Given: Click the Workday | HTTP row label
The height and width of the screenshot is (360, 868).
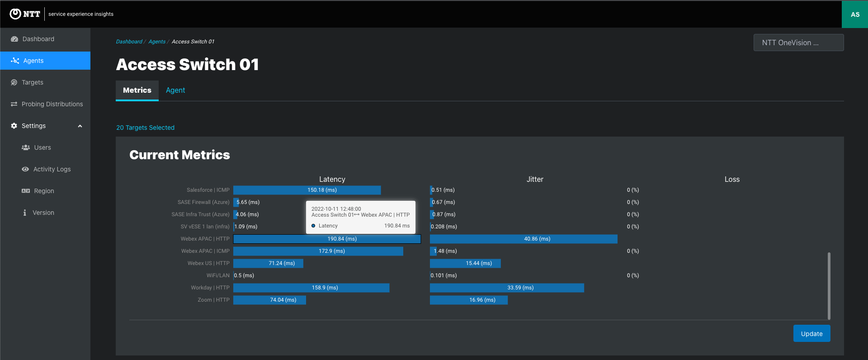Looking at the screenshot, I should (210, 288).
